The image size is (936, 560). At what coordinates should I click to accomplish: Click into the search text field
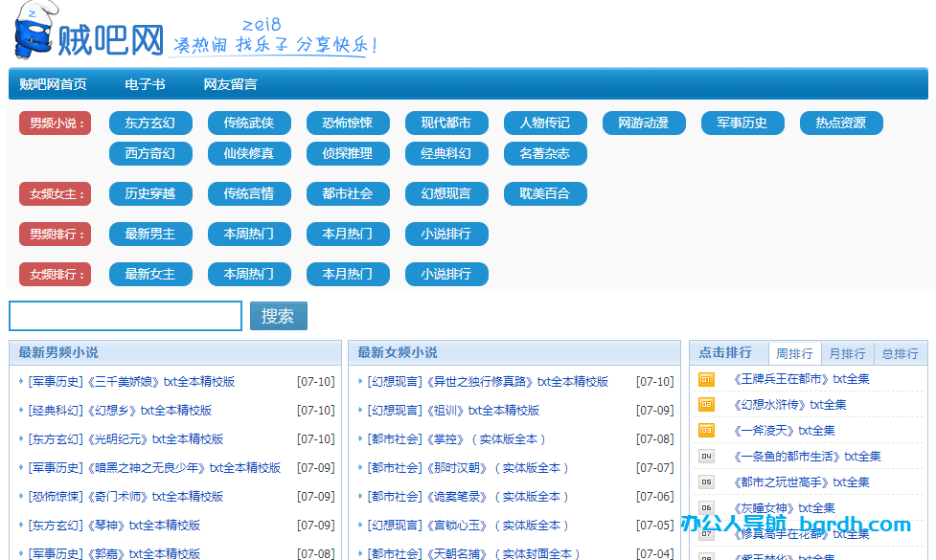(126, 316)
